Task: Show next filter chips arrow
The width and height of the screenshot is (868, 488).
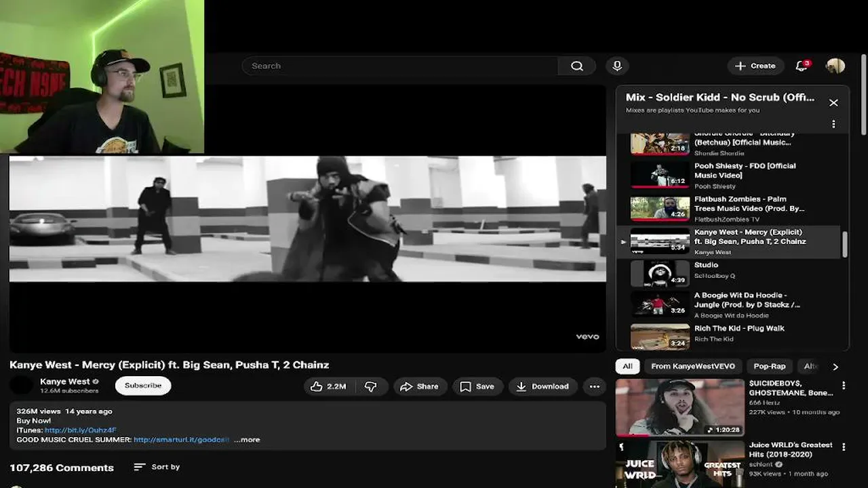Action: (835, 367)
